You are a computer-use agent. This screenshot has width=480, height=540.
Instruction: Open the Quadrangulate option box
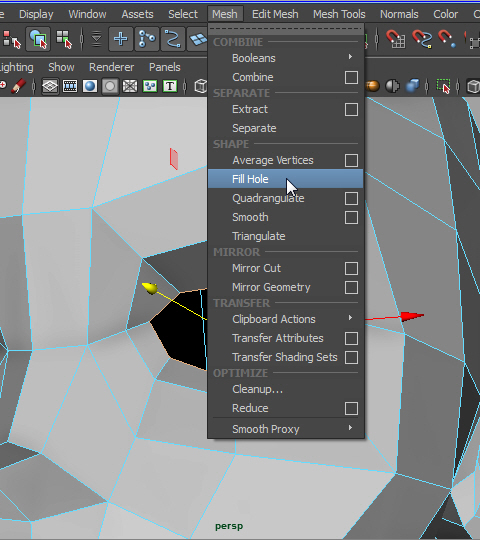tap(351, 198)
